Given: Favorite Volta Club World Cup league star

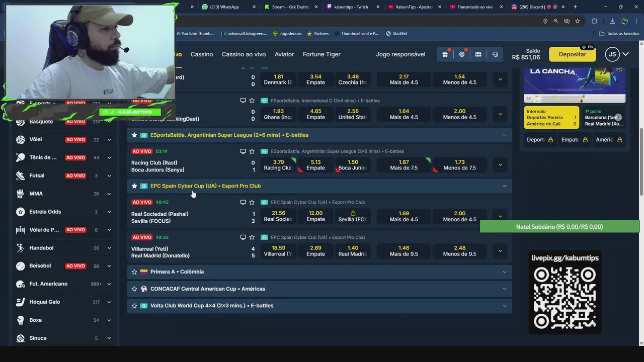Looking at the screenshot, I should (x=134, y=306).
